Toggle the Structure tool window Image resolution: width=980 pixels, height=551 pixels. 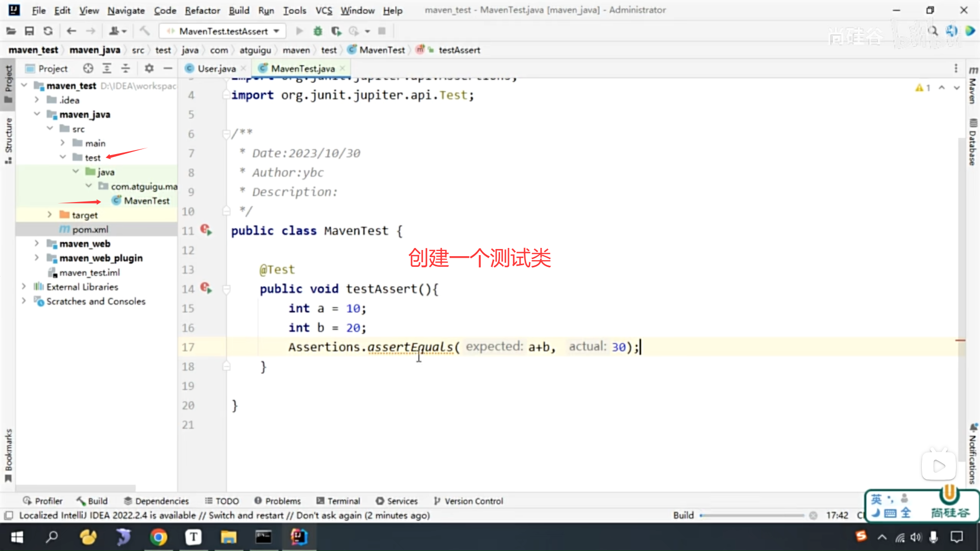pos(8,140)
